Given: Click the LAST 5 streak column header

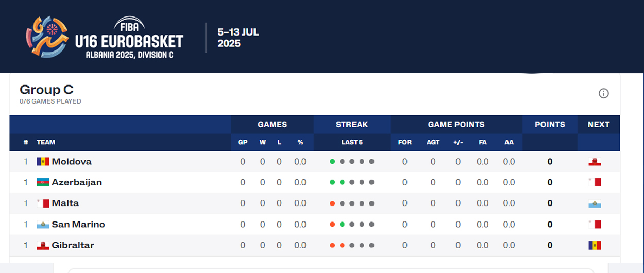Looking at the screenshot, I should pos(352,142).
